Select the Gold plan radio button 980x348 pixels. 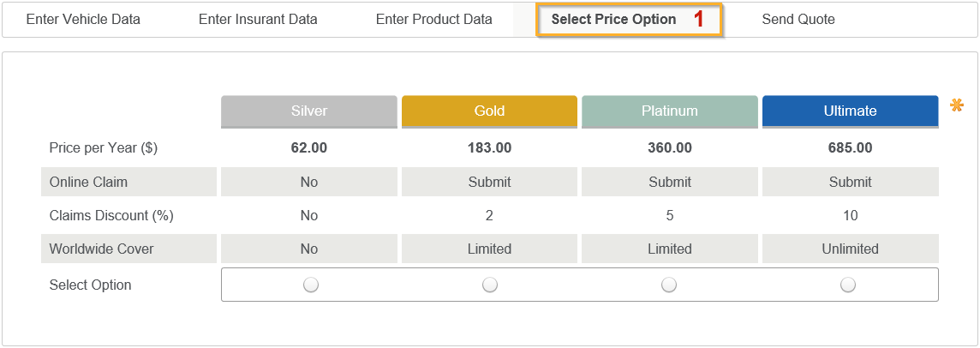pyautogui.click(x=489, y=285)
